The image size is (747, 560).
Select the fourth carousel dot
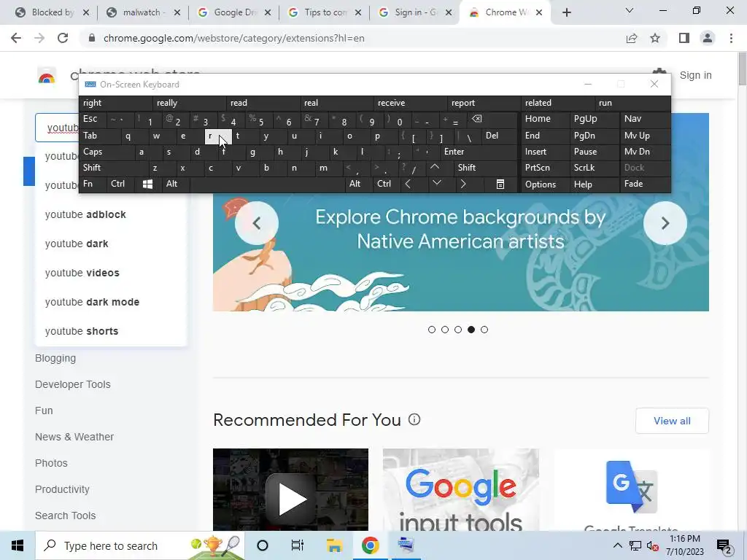click(471, 330)
